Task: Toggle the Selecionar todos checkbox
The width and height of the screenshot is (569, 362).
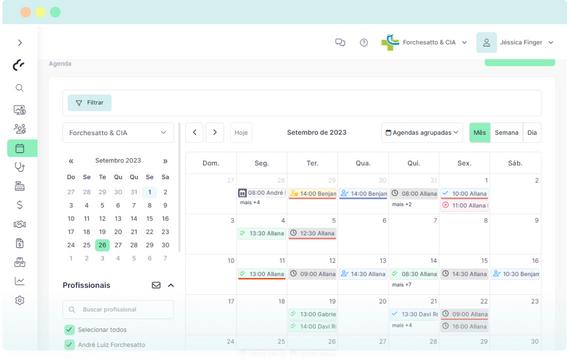Action: [x=69, y=329]
